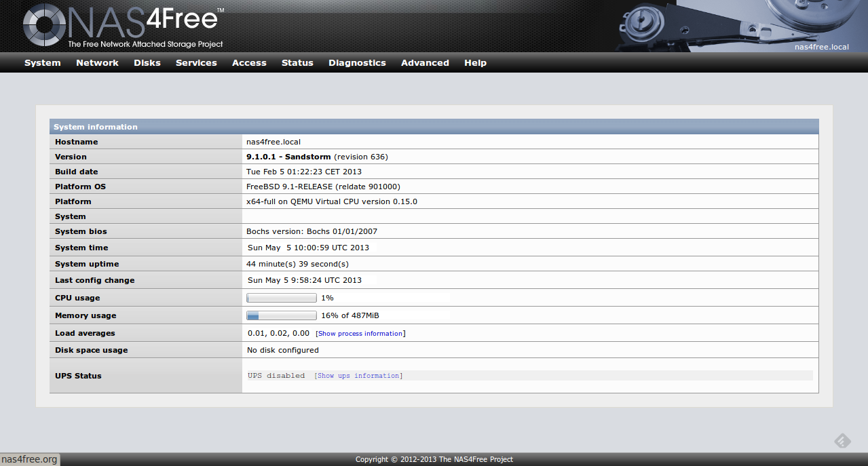The width and height of the screenshot is (868, 466).
Task: Open the Network menu
Action: [x=97, y=62]
